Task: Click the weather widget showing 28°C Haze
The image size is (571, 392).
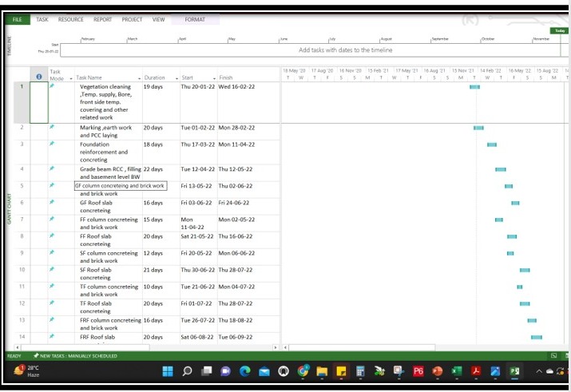Action: (27, 371)
